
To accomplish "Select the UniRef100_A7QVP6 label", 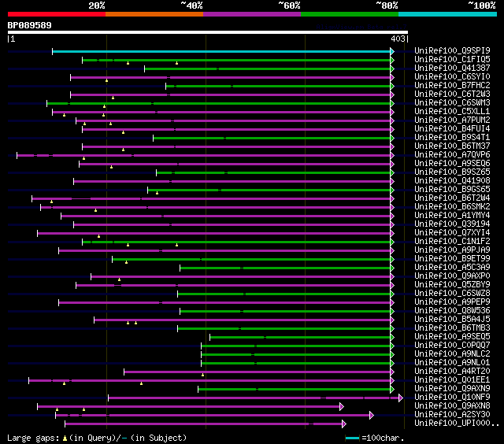I will (452, 154).
